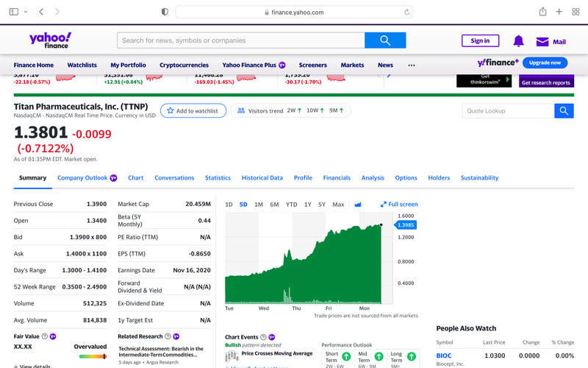Click the blue search magnifier button
Viewport: 588px width, 368px height.
pyautogui.click(x=385, y=40)
